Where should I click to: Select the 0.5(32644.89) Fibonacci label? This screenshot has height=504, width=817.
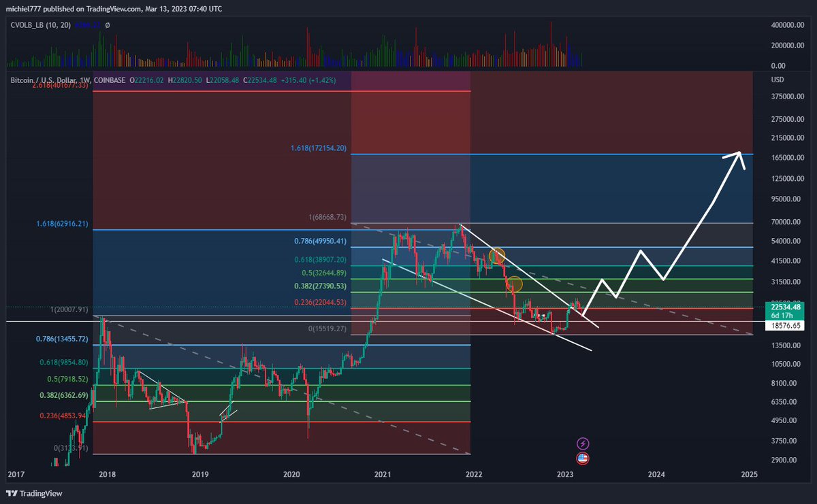tap(323, 273)
